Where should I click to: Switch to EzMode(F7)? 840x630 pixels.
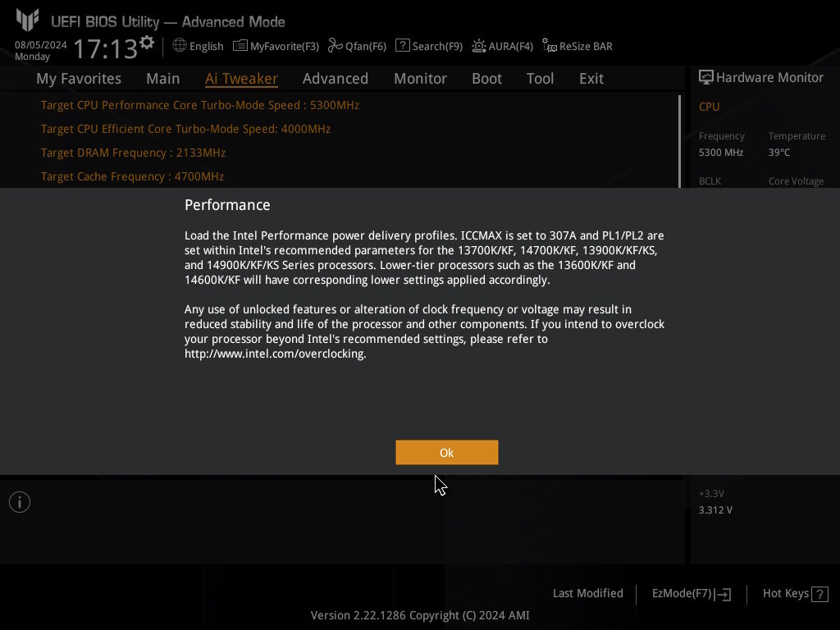tap(682, 594)
